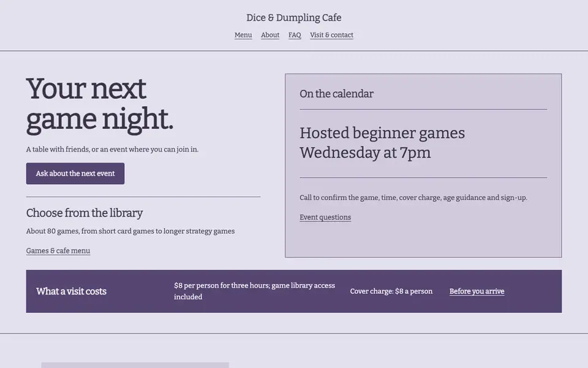588x368 pixels.
Task: Open the Menu navigation link
Action: 243,35
